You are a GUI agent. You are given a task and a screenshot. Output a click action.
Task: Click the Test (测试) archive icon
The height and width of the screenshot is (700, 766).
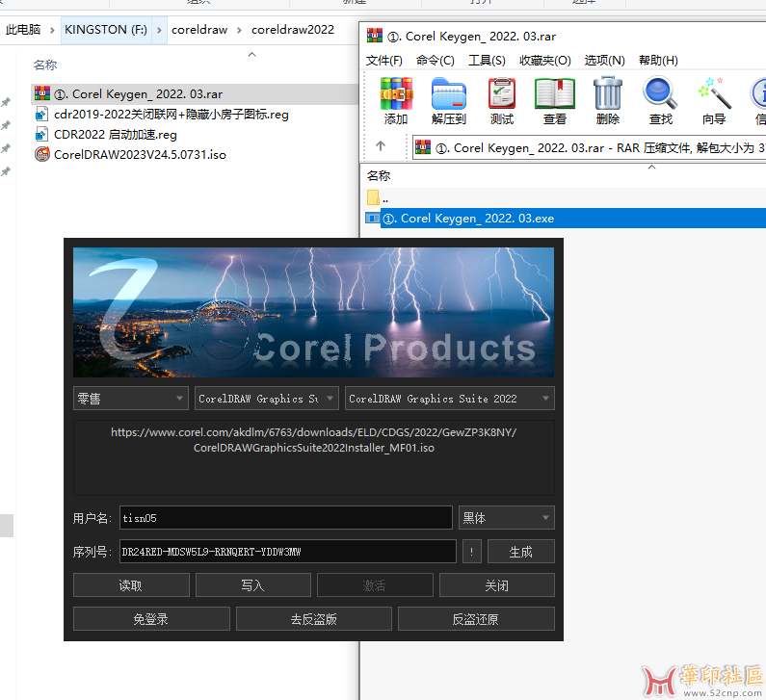click(x=502, y=93)
